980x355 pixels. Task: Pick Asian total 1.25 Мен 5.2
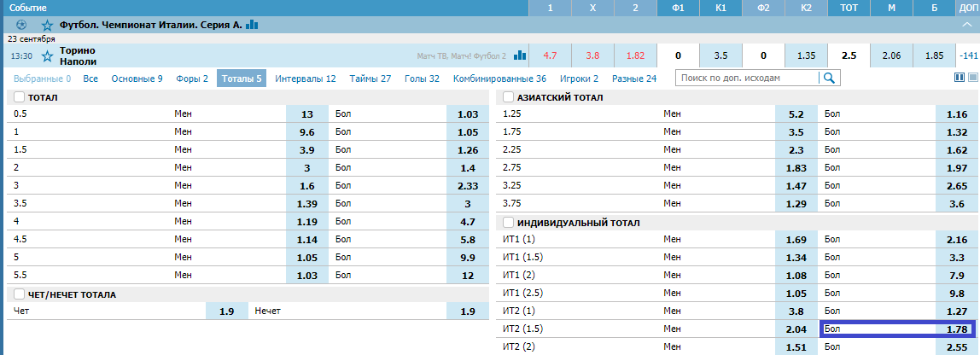[x=796, y=114]
